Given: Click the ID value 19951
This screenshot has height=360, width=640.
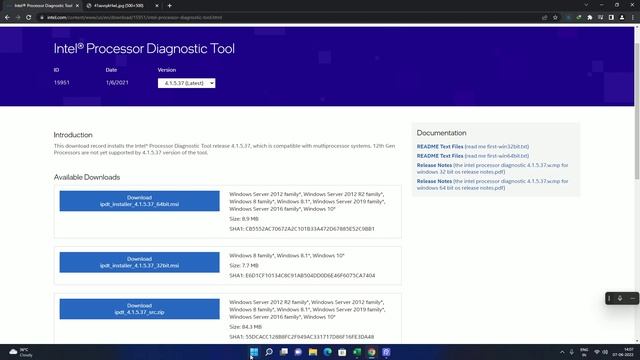Looking at the screenshot, I should click(62, 82).
